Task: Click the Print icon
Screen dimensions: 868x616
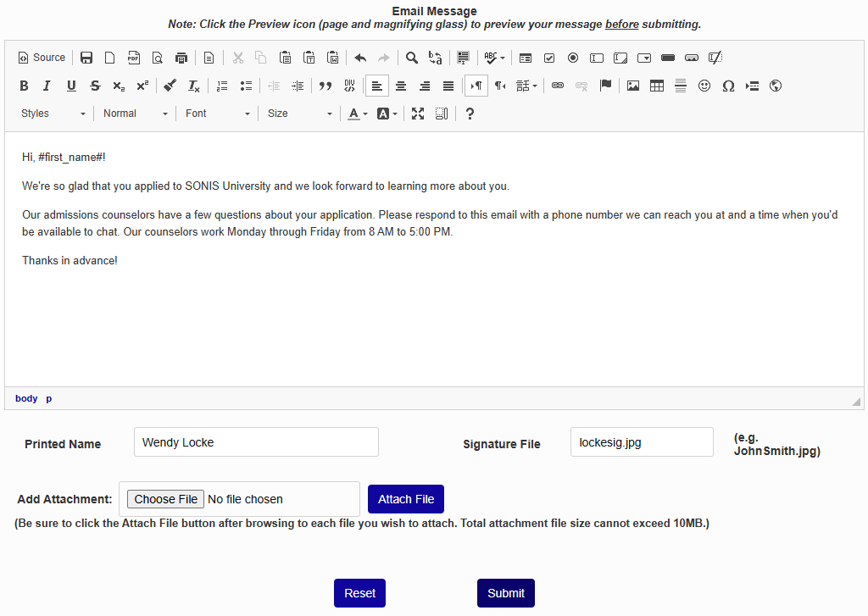Action: pos(181,58)
